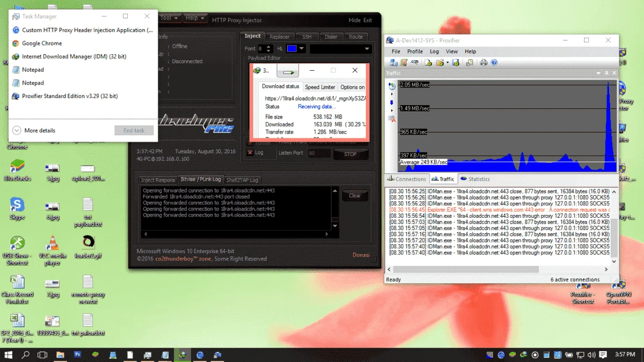Expand small arrow below blue download icon

392,110
